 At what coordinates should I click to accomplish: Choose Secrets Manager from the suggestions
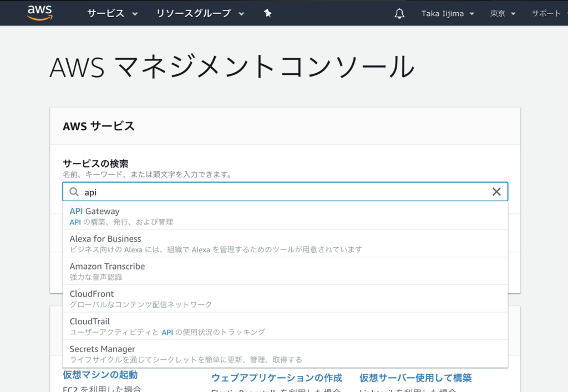tap(285, 354)
